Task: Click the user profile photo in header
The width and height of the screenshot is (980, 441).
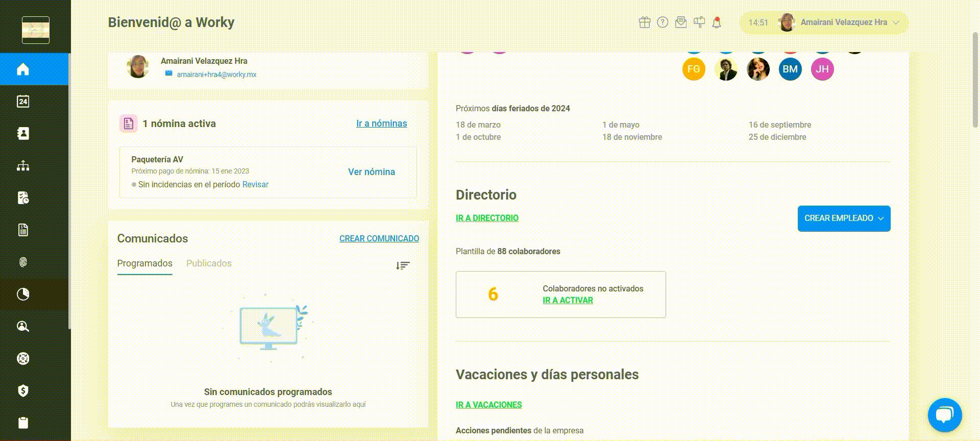Action: 787,22
